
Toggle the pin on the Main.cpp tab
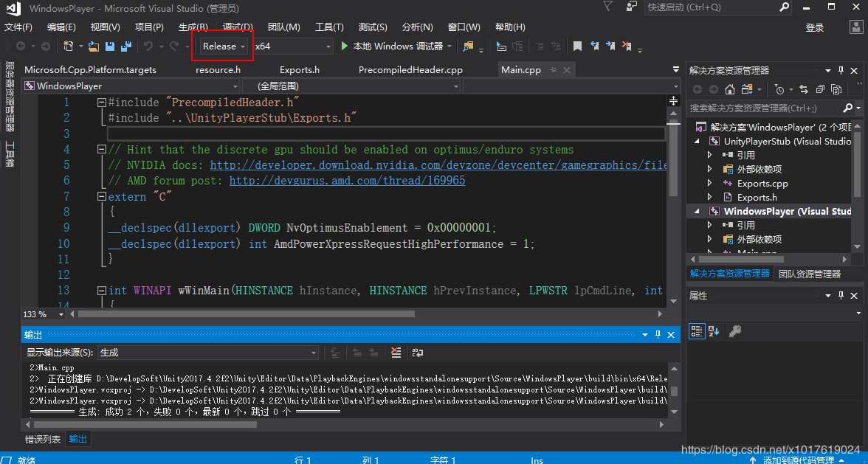point(553,70)
